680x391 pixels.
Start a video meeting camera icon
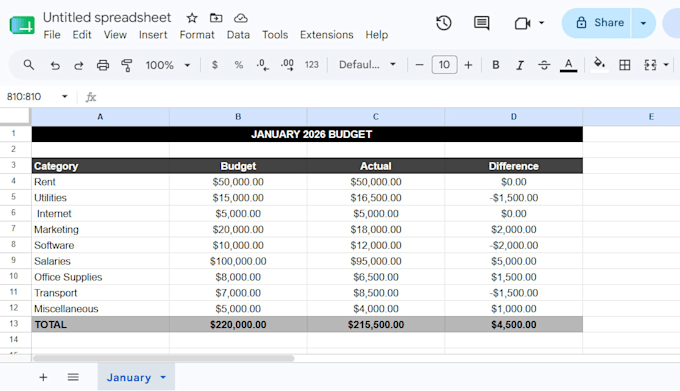click(x=523, y=23)
